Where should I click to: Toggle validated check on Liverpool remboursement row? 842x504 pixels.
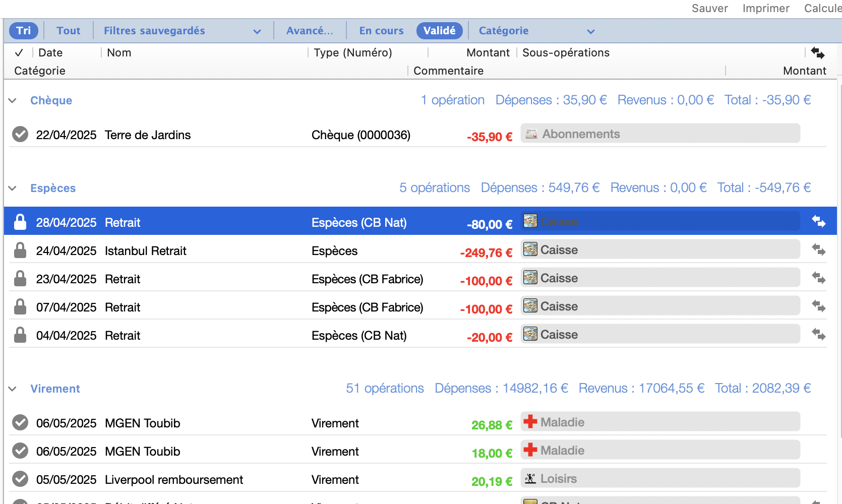(20, 479)
